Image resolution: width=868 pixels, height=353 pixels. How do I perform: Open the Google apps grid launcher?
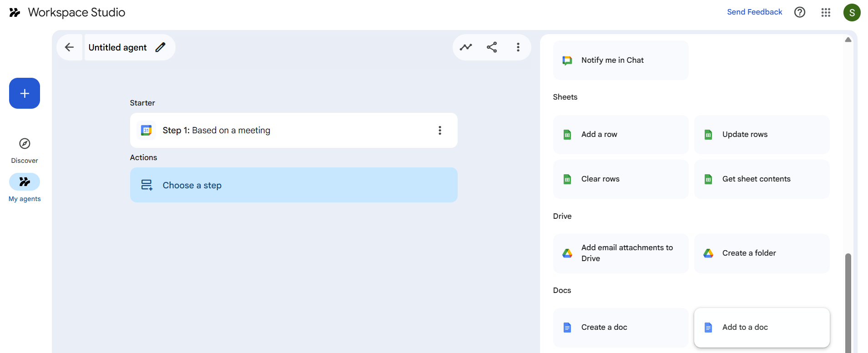coord(826,12)
